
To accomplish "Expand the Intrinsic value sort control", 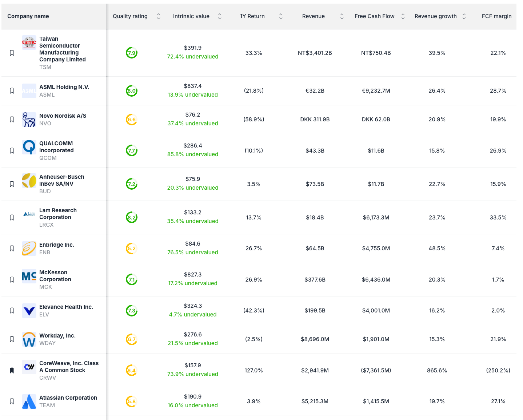I will point(220,16).
